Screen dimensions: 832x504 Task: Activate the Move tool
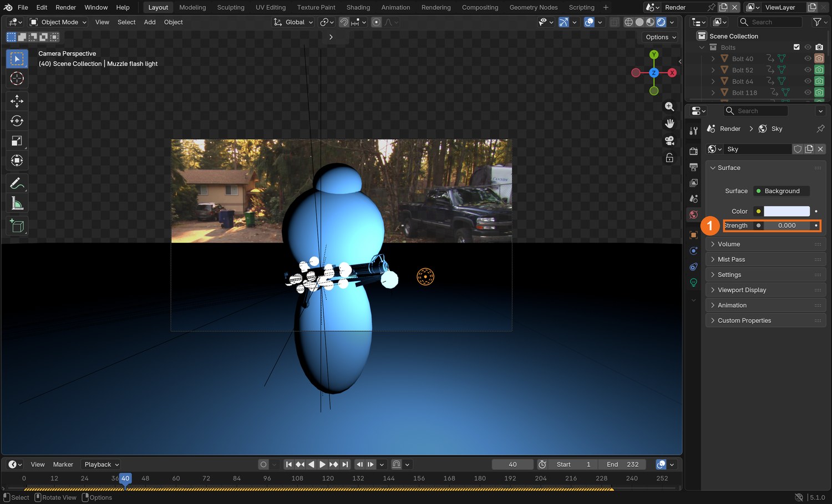[x=17, y=101]
